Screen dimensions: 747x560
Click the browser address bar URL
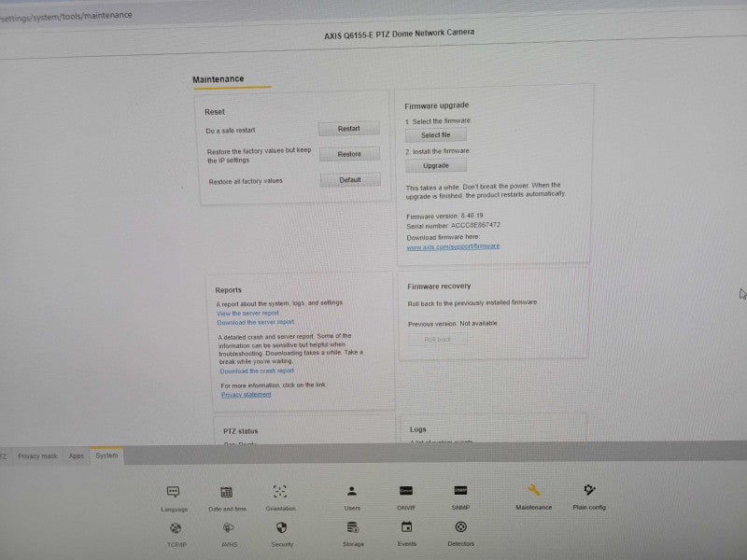(x=66, y=17)
